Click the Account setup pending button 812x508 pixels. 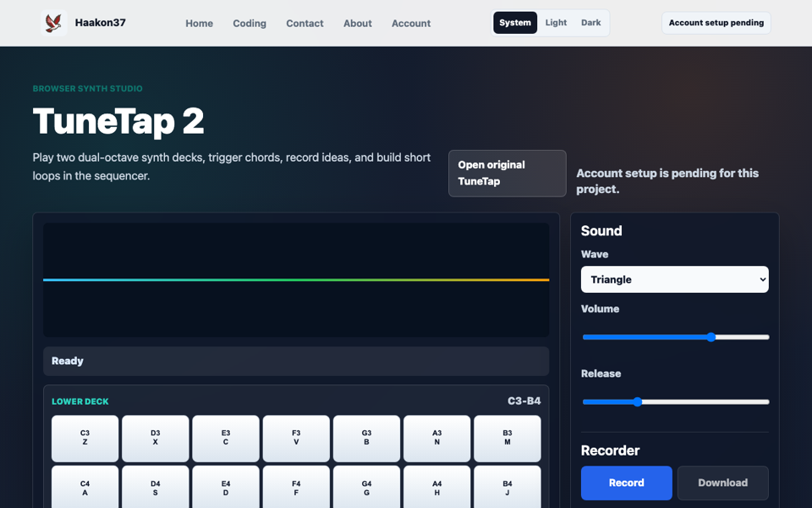(716, 23)
